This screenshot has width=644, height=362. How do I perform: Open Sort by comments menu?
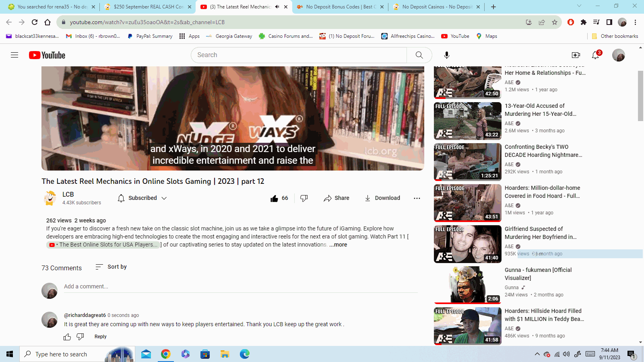(x=111, y=267)
